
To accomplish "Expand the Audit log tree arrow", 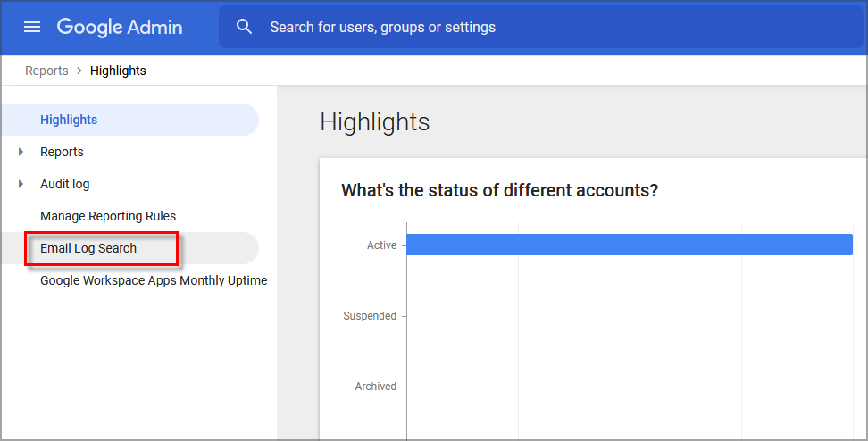I will pos(21,184).
